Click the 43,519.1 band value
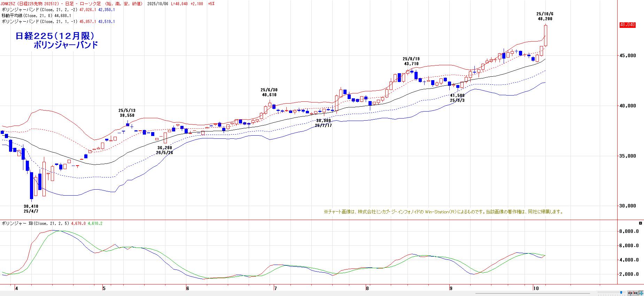Image resolution: width=644 pixels, height=296 pixels. point(107,22)
